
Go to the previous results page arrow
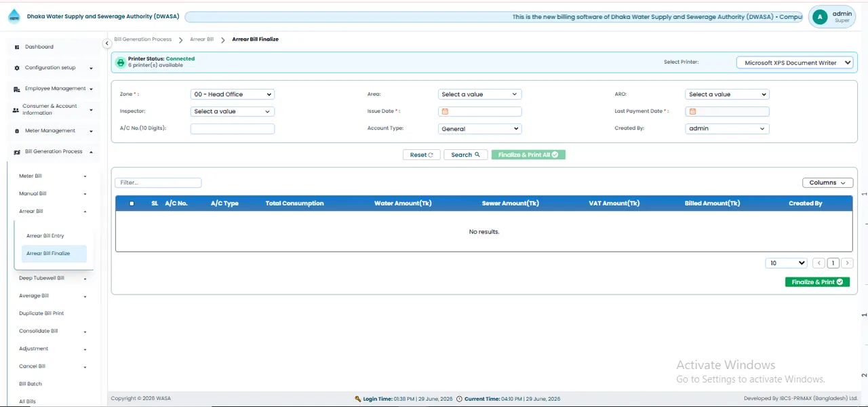click(819, 263)
